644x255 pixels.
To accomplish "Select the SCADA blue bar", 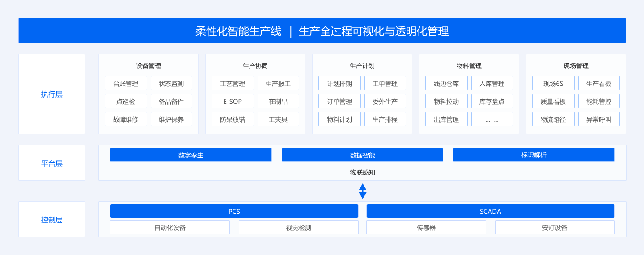I will point(490,211).
